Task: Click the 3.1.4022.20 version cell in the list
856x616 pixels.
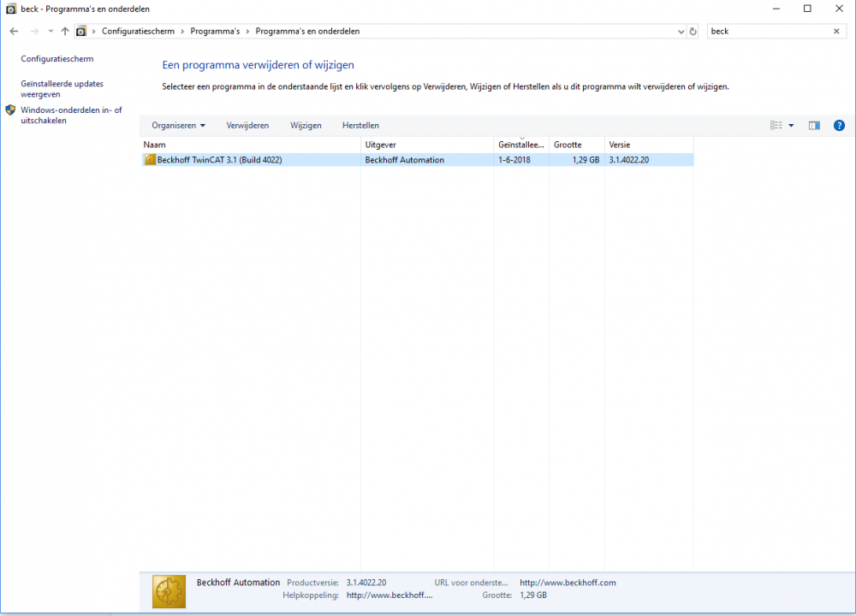Action: 629,160
